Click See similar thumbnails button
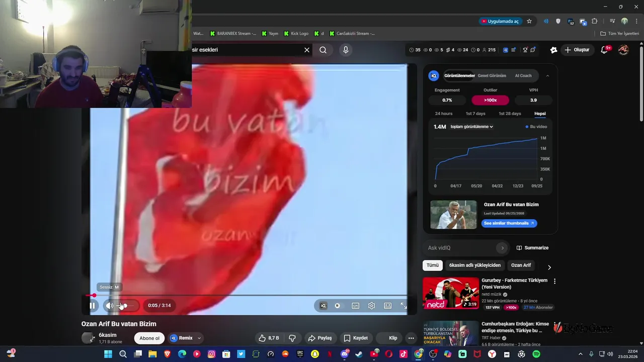The width and height of the screenshot is (644, 362). [509, 223]
